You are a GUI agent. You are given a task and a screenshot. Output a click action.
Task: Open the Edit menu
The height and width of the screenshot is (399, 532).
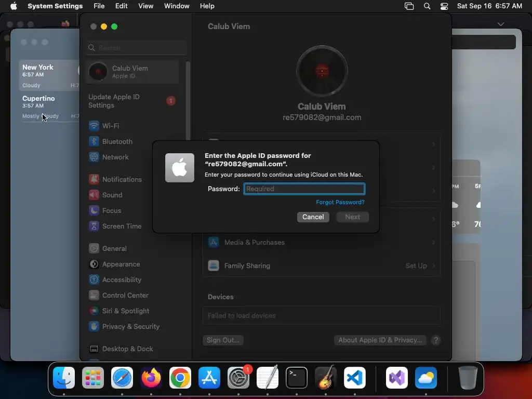[121, 6]
